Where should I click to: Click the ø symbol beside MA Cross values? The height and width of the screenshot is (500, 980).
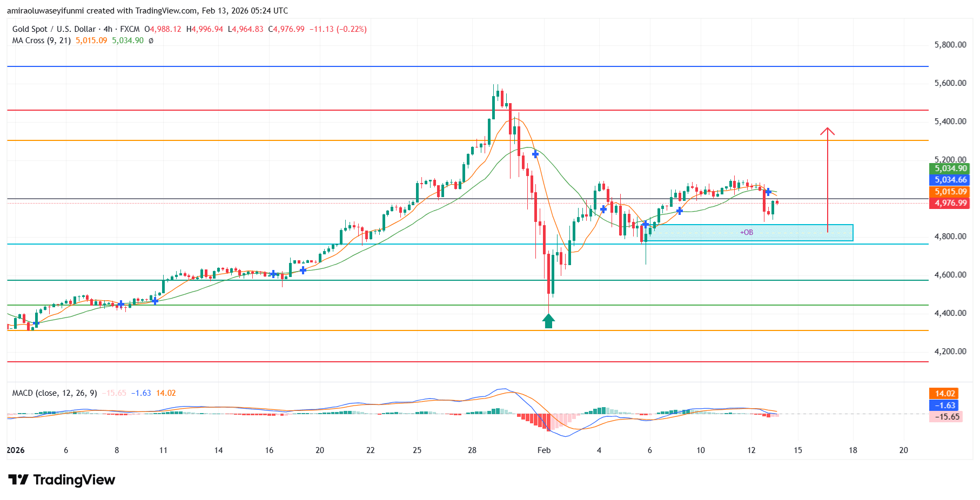point(151,40)
